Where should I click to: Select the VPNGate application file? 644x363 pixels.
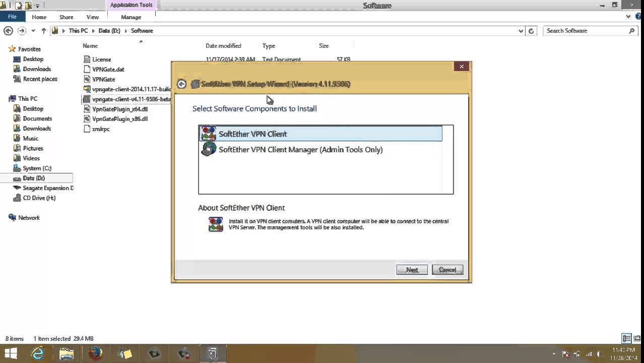[103, 79]
